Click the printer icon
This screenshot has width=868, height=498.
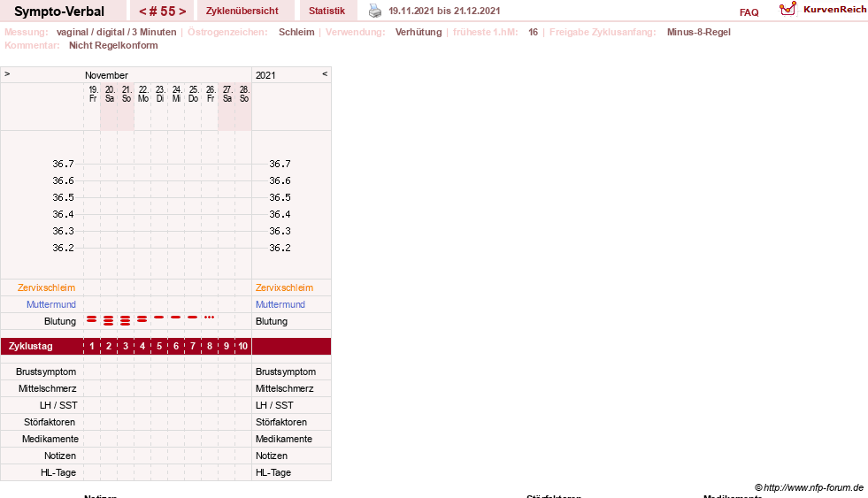pyautogui.click(x=375, y=11)
